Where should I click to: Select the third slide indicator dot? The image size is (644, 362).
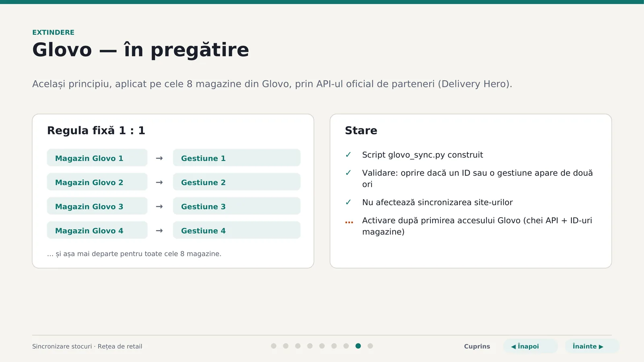coord(298,346)
